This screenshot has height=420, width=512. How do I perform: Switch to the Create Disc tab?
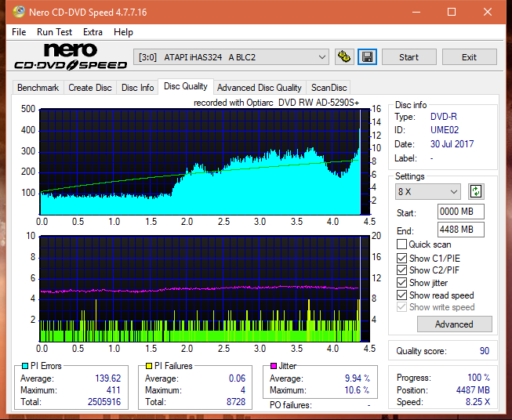click(x=90, y=88)
